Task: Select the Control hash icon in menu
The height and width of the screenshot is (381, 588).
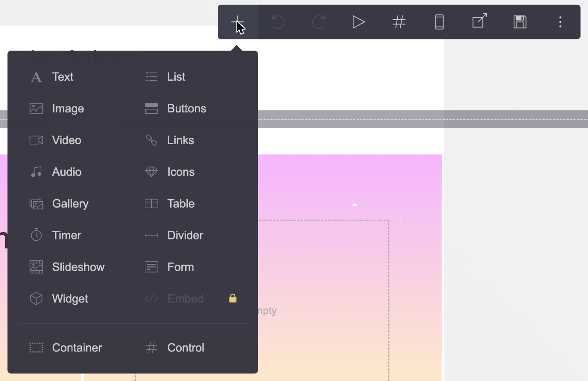Action: coord(151,348)
